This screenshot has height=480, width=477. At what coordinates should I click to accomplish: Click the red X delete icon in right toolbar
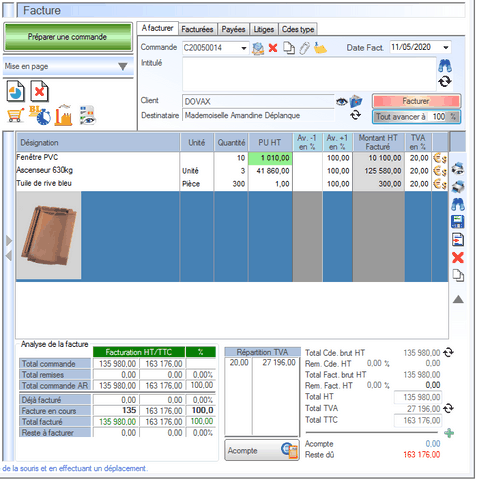pyautogui.click(x=458, y=258)
